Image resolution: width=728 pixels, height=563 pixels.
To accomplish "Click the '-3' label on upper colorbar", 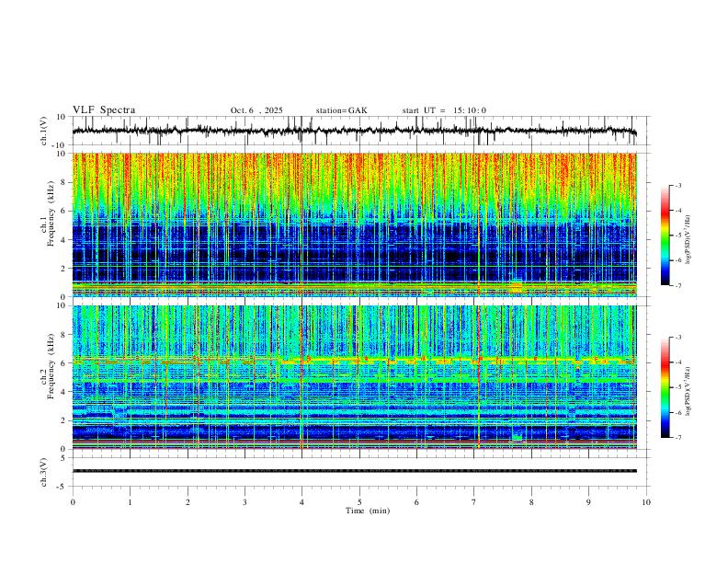I will (x=678, y=185).
